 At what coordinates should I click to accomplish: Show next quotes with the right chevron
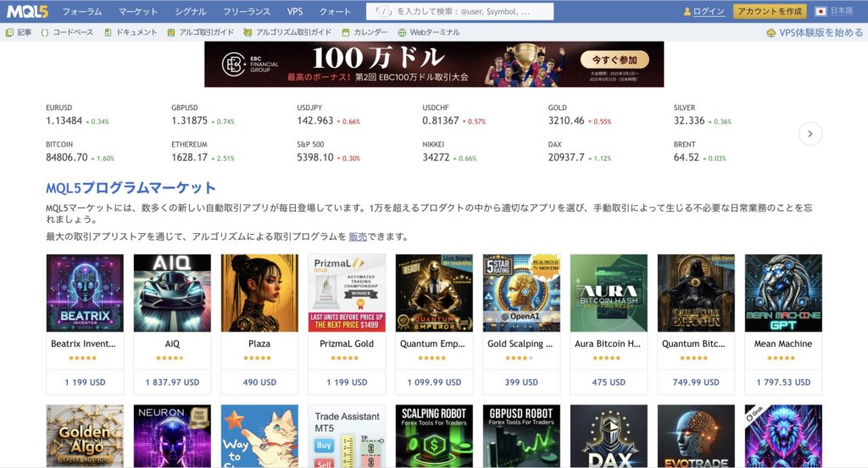point(810,133)
